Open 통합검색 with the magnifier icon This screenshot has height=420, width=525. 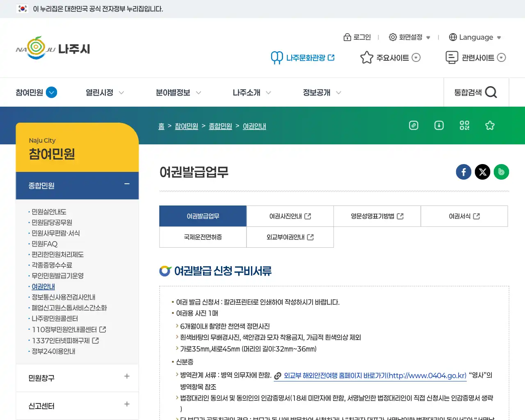491,92
